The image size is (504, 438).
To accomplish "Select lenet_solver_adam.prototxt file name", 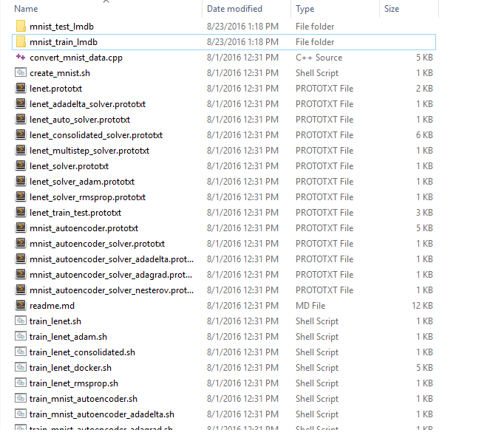I will coord(82,182).
